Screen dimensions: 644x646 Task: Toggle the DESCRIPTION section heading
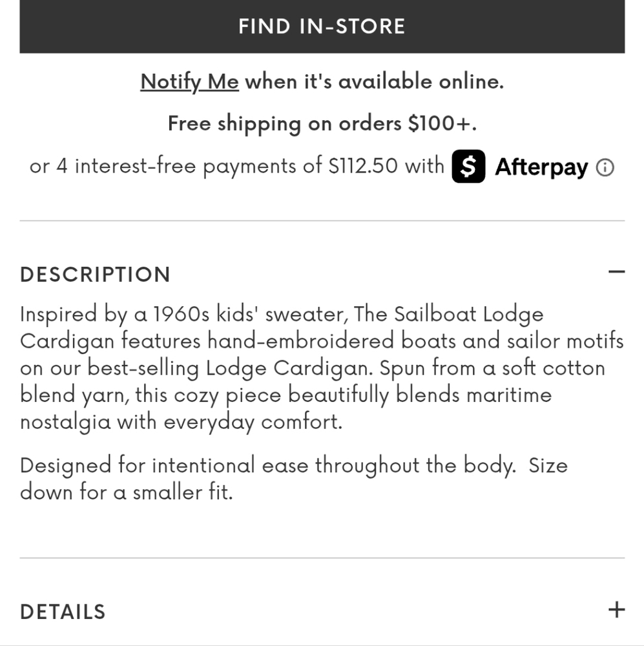tap(95, 275)
